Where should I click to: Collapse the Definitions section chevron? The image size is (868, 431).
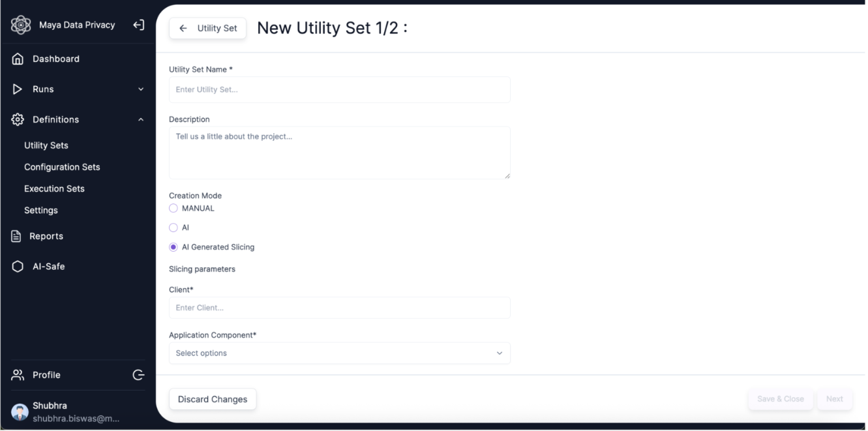point(141,119)
